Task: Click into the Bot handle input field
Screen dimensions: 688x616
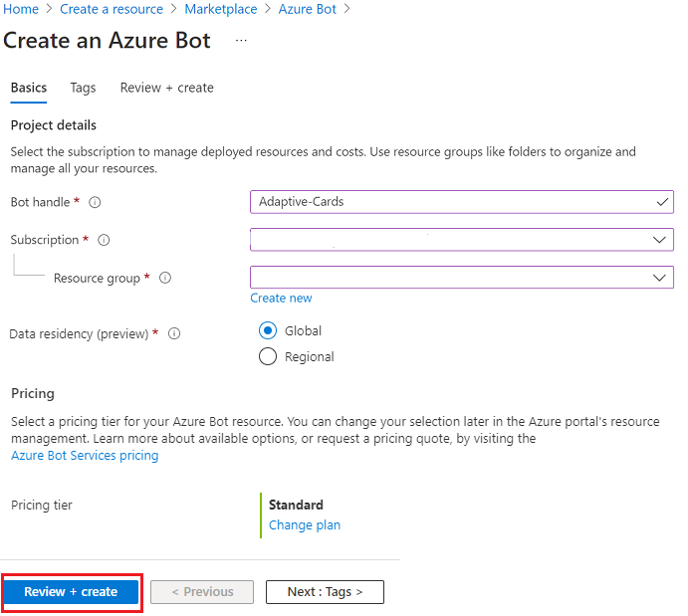Action: tap(462, 202)
